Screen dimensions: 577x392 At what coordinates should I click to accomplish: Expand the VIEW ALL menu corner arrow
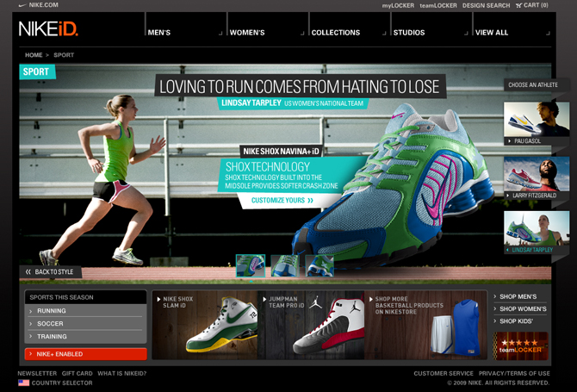click(548, 34)
